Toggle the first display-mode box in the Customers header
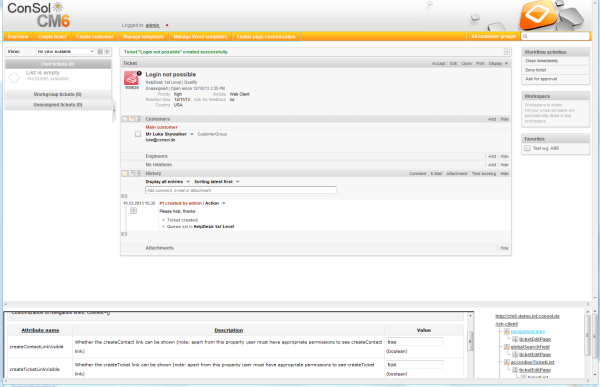The height and width of the screenshot is (387, 600). pyautogui.click(x=125, y=119)
